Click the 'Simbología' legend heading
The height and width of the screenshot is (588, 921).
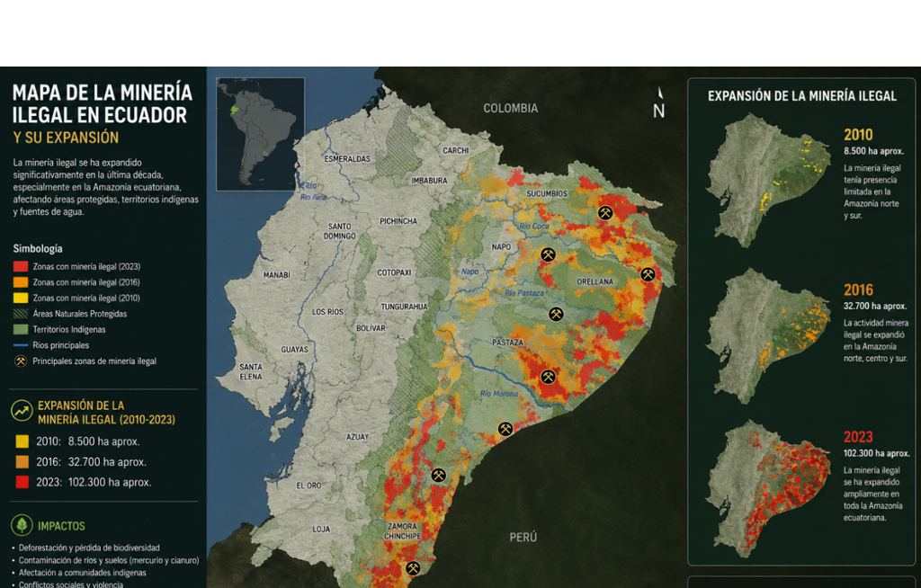[x=38, y=248]
